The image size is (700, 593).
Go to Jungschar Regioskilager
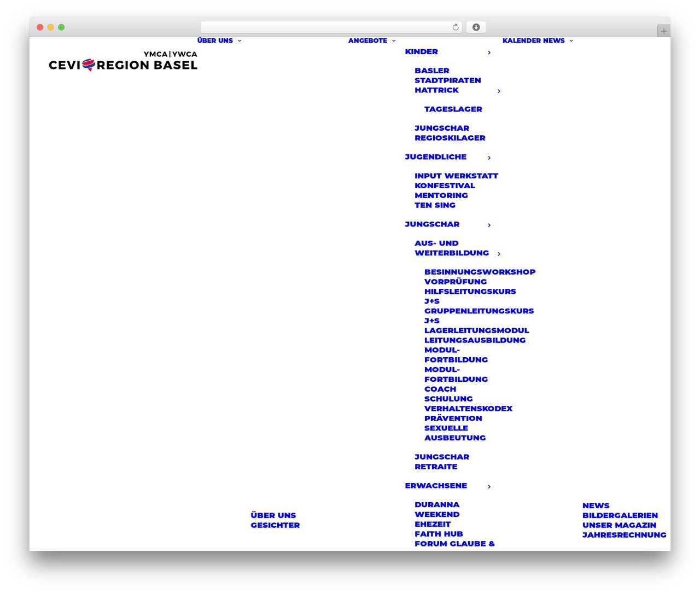tap(450, 133)
